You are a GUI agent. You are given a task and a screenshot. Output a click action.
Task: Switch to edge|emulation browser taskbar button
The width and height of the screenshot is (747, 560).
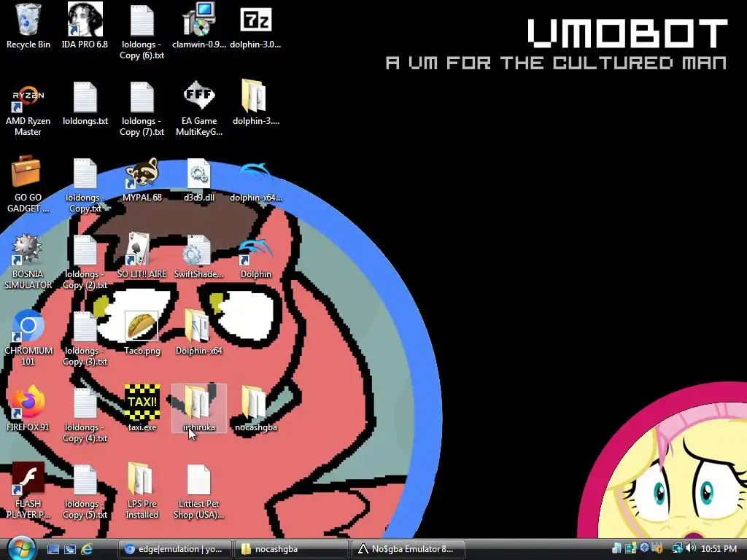(174, 549)
